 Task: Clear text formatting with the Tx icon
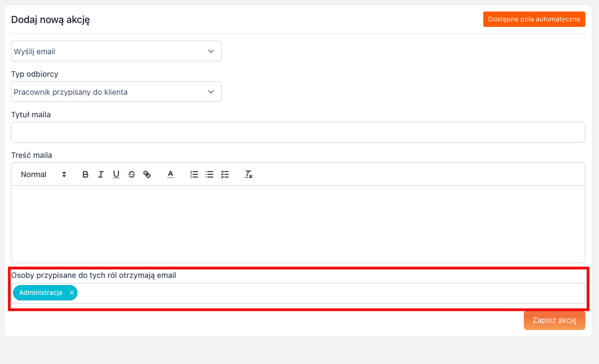click(x=248, y=174)
